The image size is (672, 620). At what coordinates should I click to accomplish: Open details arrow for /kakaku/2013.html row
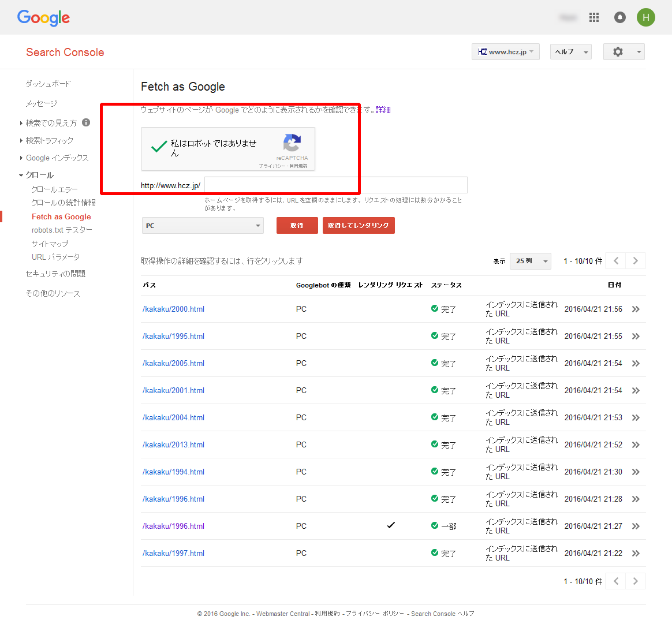[x=636, y=445]
